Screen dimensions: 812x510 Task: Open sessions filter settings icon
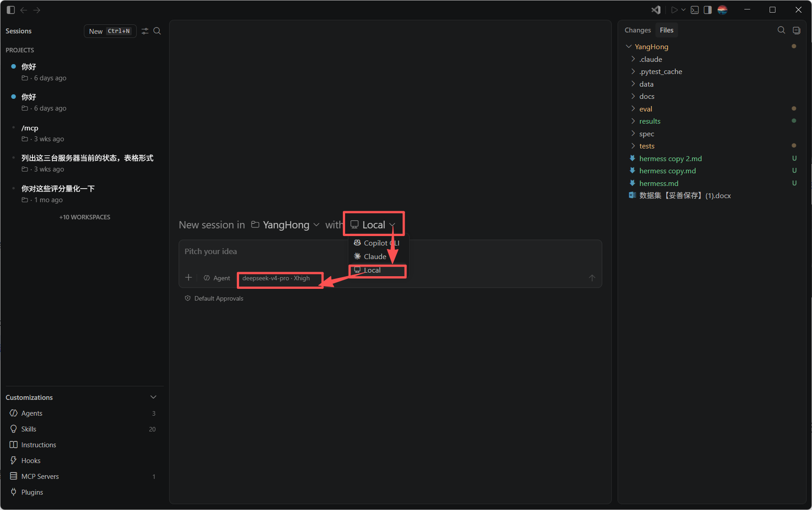pyautogui.click(x=145, y=31)
